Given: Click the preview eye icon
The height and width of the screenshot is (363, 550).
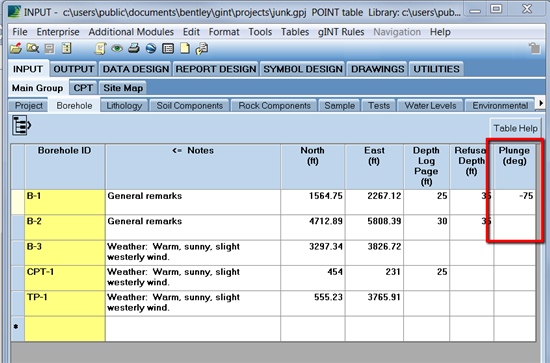Looking at the screenshot, I should [117, 48].
